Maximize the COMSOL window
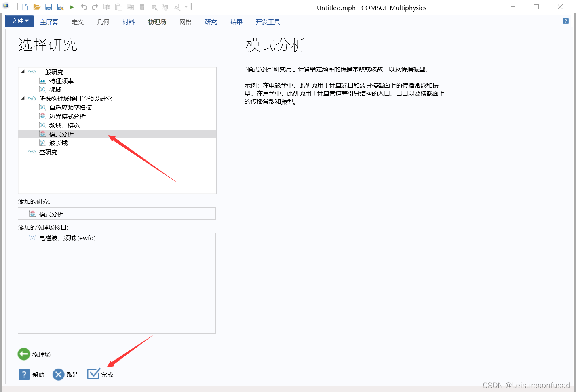This screenshot has width=576, height=392. pos(536,7)
